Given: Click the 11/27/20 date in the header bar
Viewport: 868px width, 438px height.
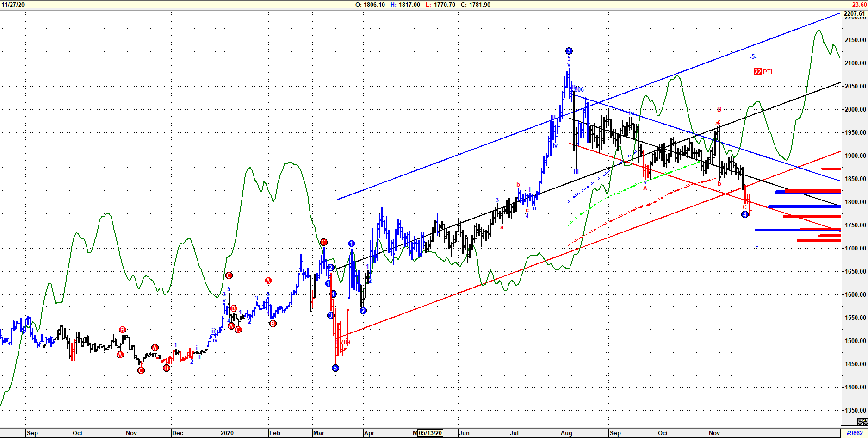Looking at the screenshot, I should pyautogui.click(x=13, y=5).
